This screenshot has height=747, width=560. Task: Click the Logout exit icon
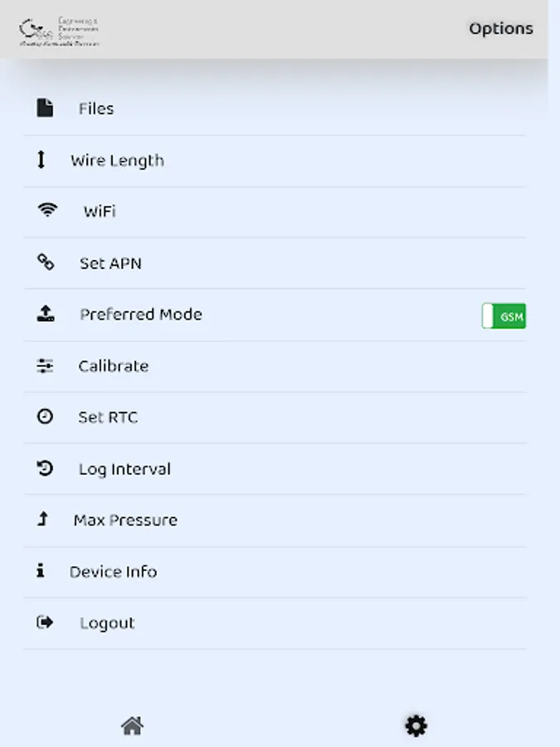[x=46, y=622]
